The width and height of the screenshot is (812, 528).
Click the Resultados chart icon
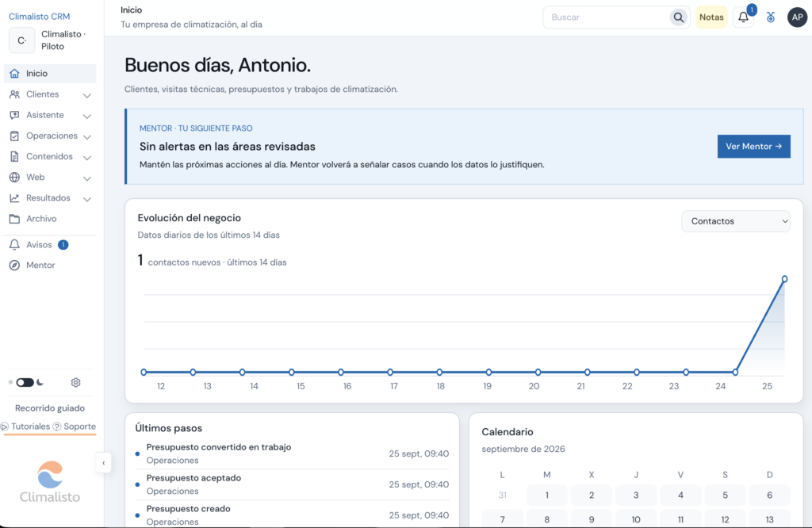coord(14,197)
